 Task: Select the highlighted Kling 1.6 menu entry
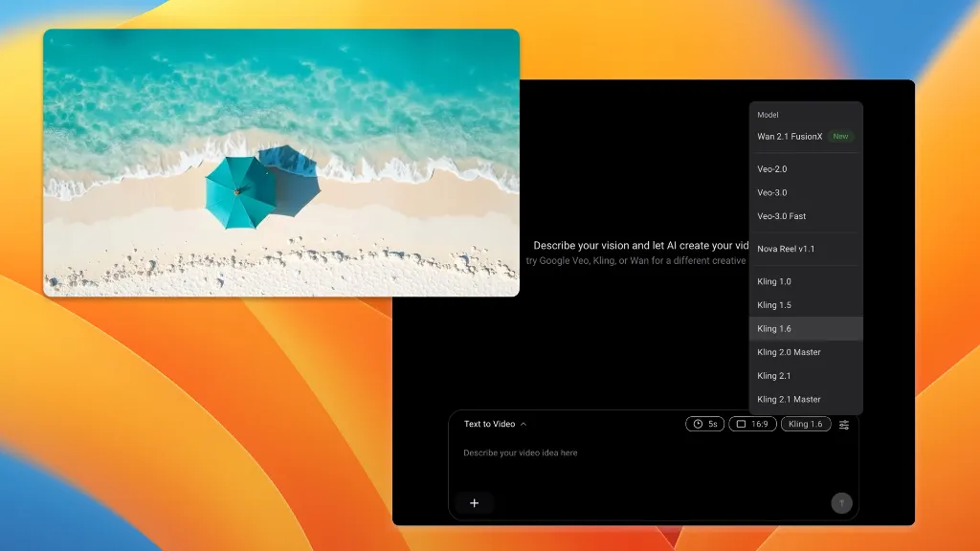774,329
